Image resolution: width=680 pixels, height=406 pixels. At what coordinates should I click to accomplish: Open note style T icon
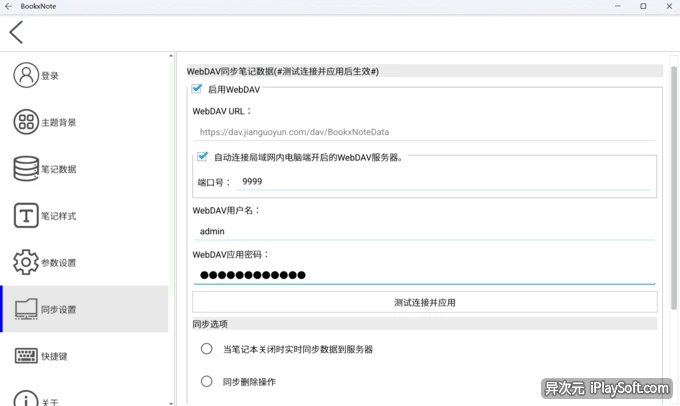tap(26, 216)
